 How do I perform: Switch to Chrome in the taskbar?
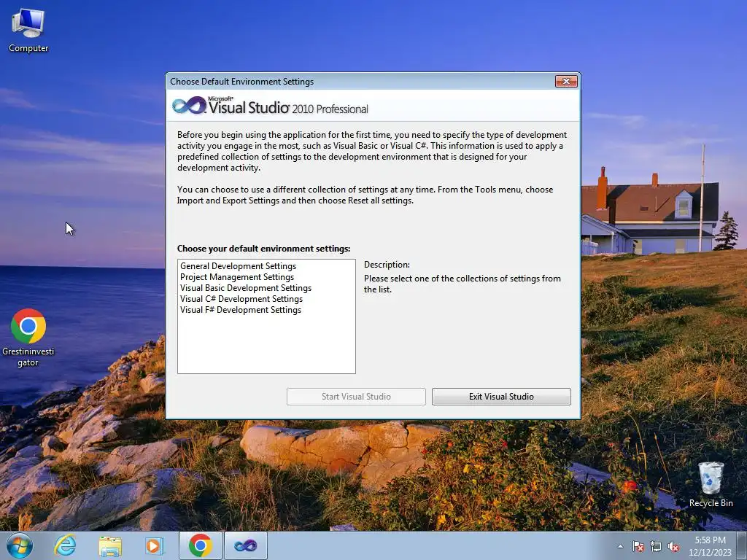[x=201, y=545]
